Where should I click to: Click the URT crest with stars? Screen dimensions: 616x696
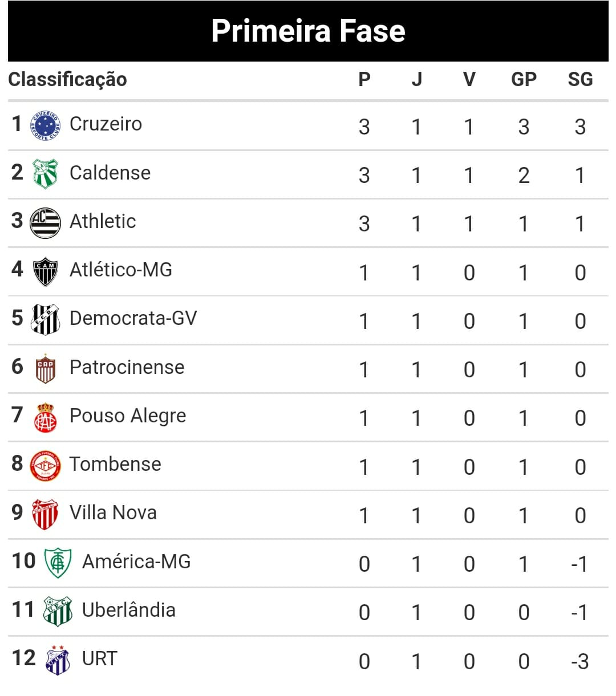point(58,660)
